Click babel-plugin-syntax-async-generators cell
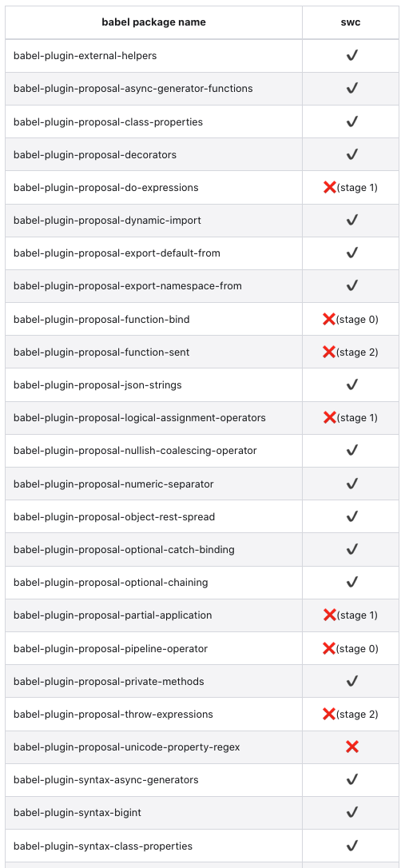Screen dimensions: 405x868 coord(154,780)
